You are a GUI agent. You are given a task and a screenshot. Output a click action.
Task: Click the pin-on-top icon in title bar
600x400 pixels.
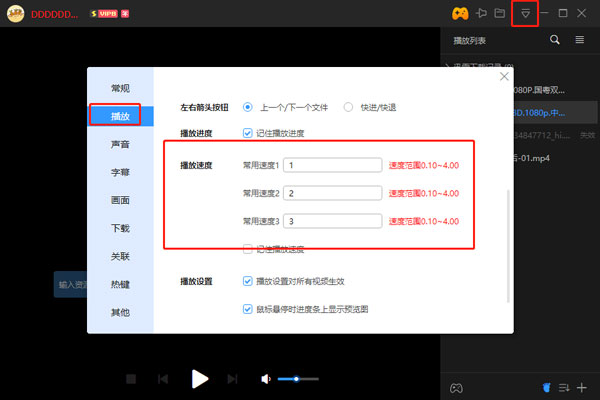(x=481, y=13)
